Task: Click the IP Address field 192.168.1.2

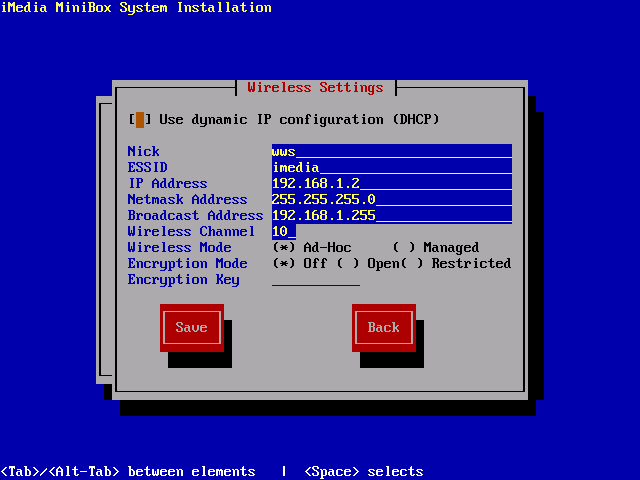Action: click(391, 184)
